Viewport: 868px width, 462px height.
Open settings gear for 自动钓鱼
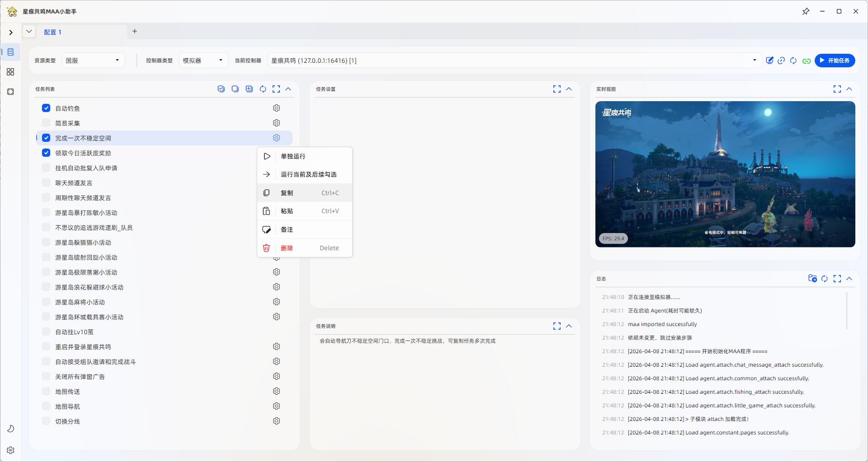coord(276,108)
